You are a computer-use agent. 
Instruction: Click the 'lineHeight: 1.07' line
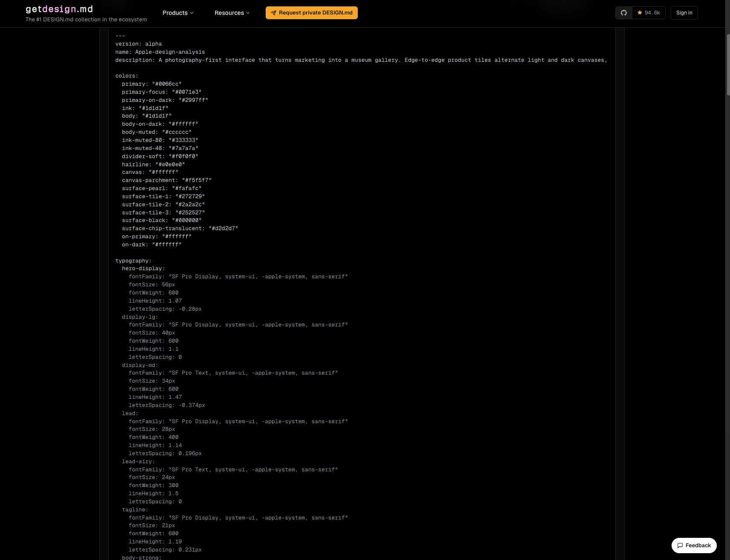point(155,301)
